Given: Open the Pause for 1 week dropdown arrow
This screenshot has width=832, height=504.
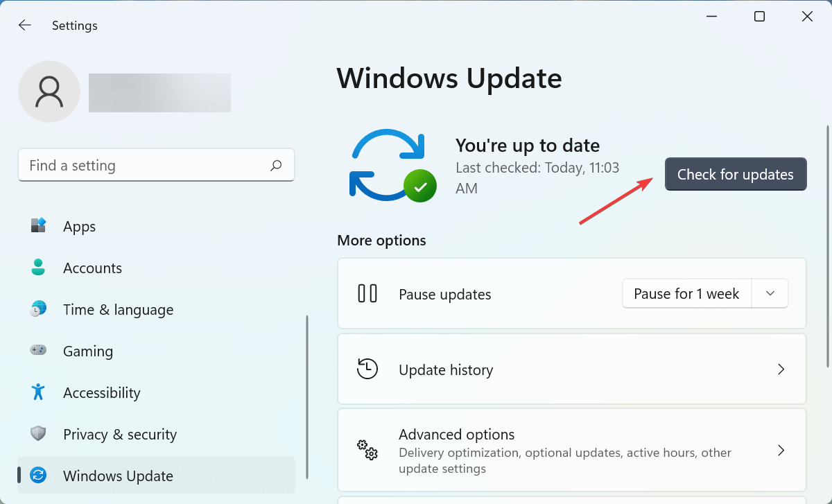Looking at the screenshot, I should point(770,293).
